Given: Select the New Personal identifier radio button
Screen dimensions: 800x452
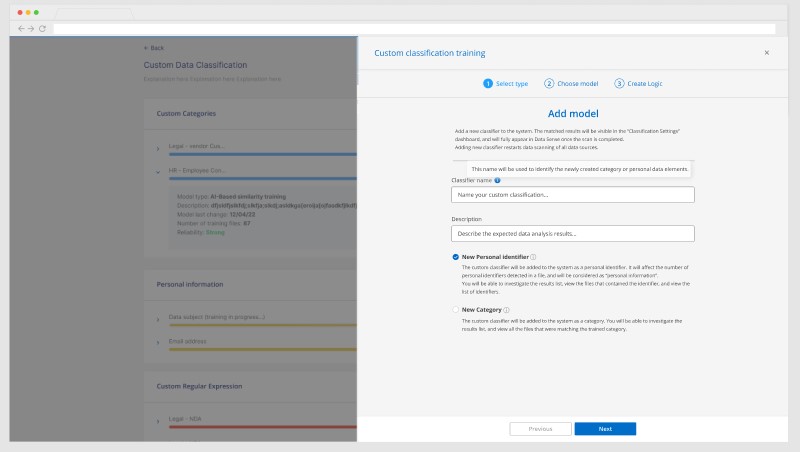Looking at the screenshot, I should click(x=456, y=257).
